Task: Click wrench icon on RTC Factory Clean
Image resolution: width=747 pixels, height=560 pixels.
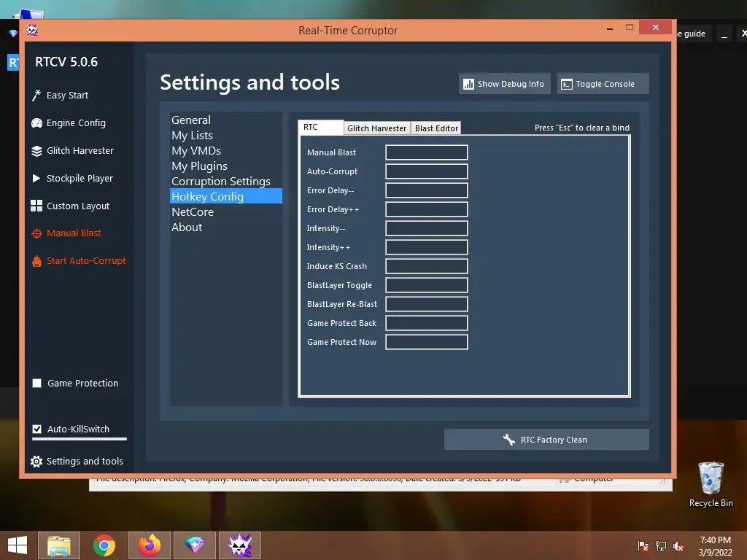Action: click(x=508, y=440)
